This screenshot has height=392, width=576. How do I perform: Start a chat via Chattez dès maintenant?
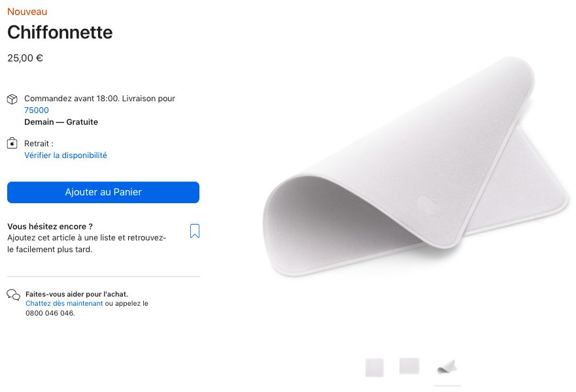(x=64, y=303)
